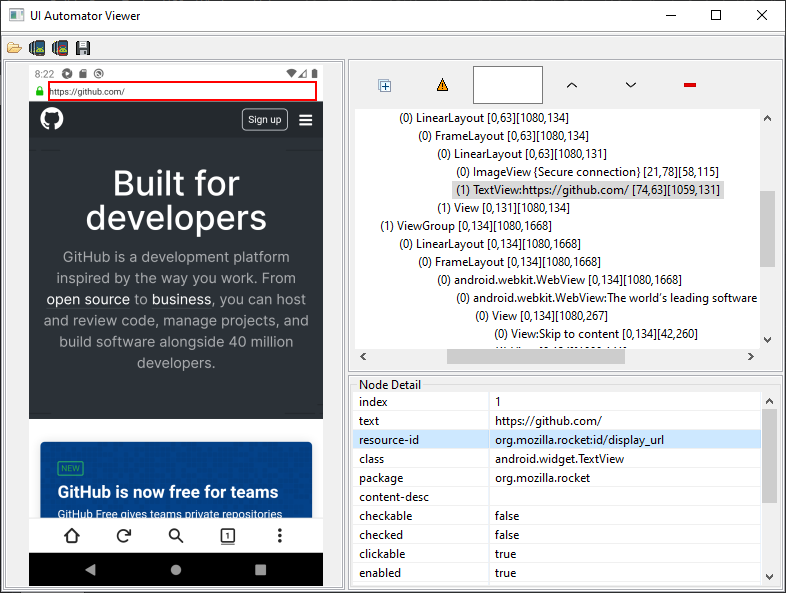Select View:Skip to content tree node
786x593 pixels.
[x=596, y=334]
